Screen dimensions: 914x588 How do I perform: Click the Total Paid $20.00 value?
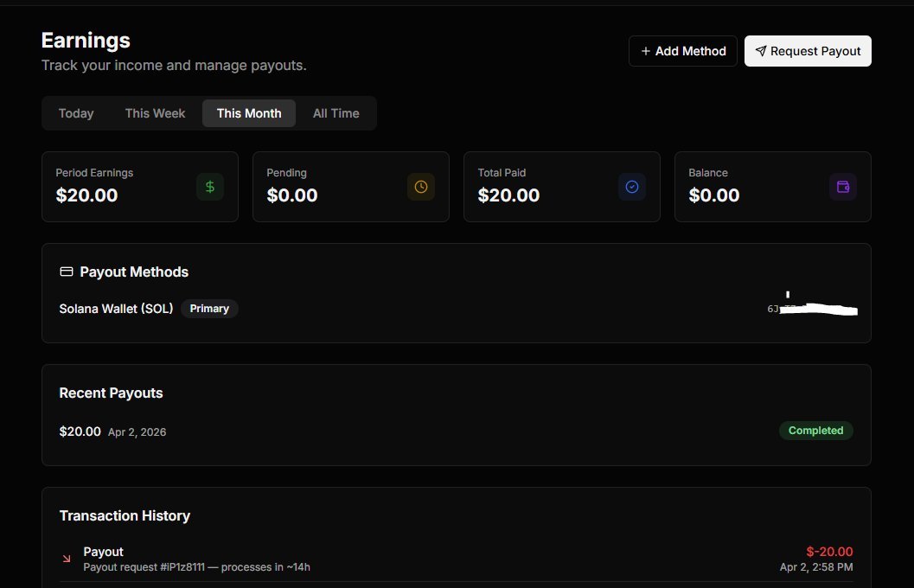(508, 195)
